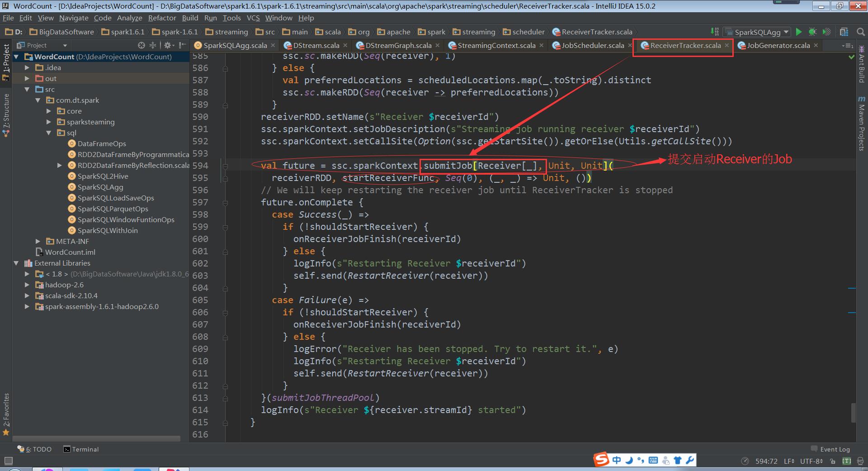Change line separator LF in status bar
This screenshot has height=471, width=868.
coord(789,461)
